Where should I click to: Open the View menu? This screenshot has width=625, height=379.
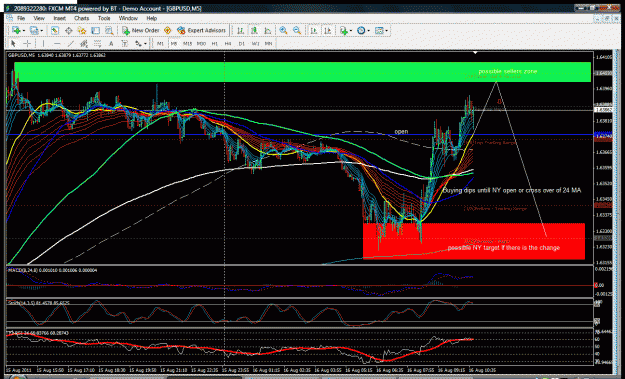(x=39, y=18)
